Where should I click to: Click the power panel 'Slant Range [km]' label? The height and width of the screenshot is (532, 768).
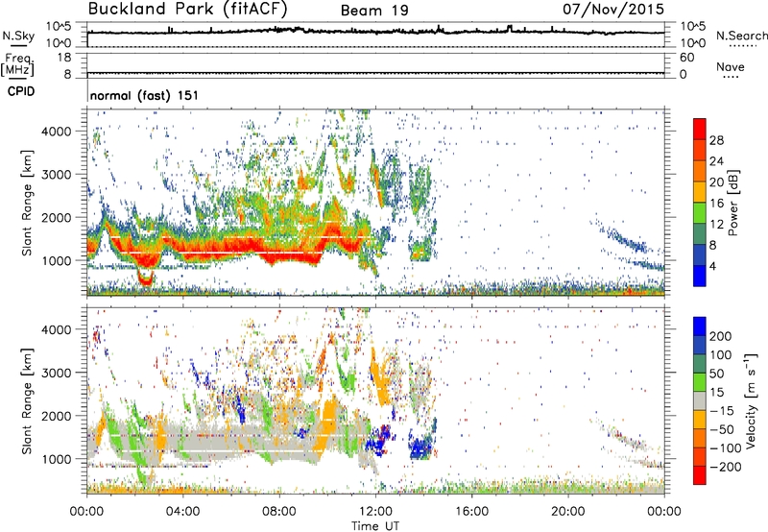pos(27,203)
